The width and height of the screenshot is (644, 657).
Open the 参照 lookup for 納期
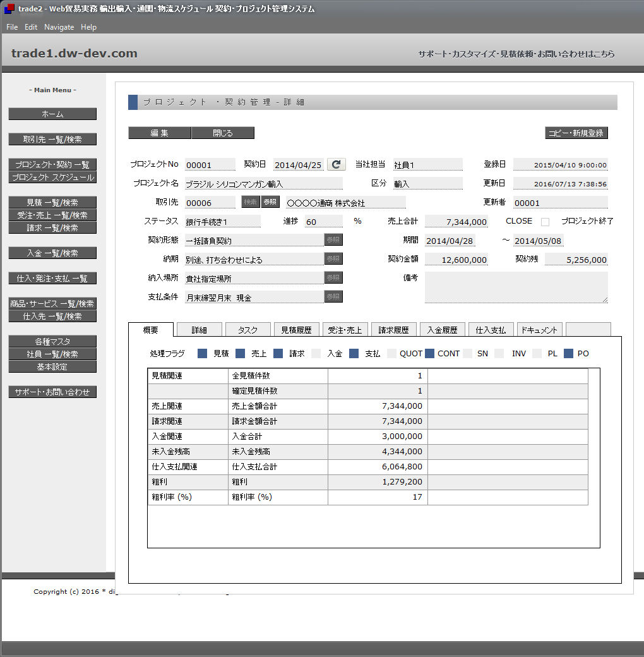click(333, 259)
